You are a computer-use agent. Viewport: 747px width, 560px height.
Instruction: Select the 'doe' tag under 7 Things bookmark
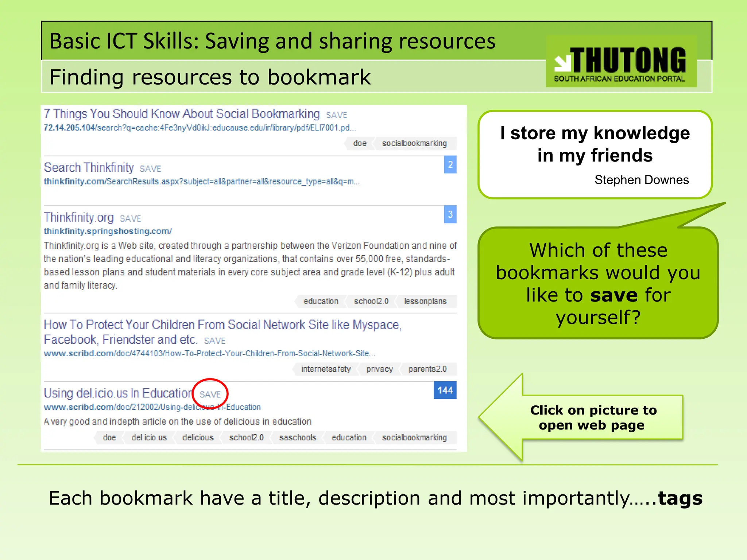click(x=359, y=143)
